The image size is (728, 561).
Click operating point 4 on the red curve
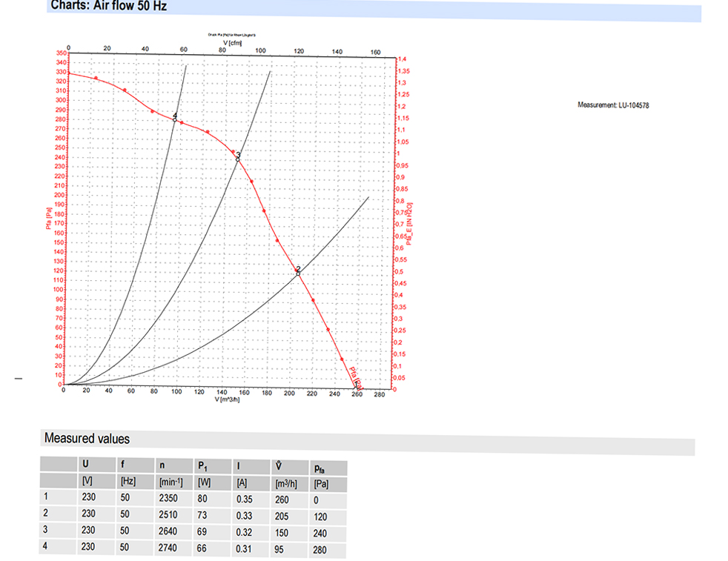pos(175,120)
